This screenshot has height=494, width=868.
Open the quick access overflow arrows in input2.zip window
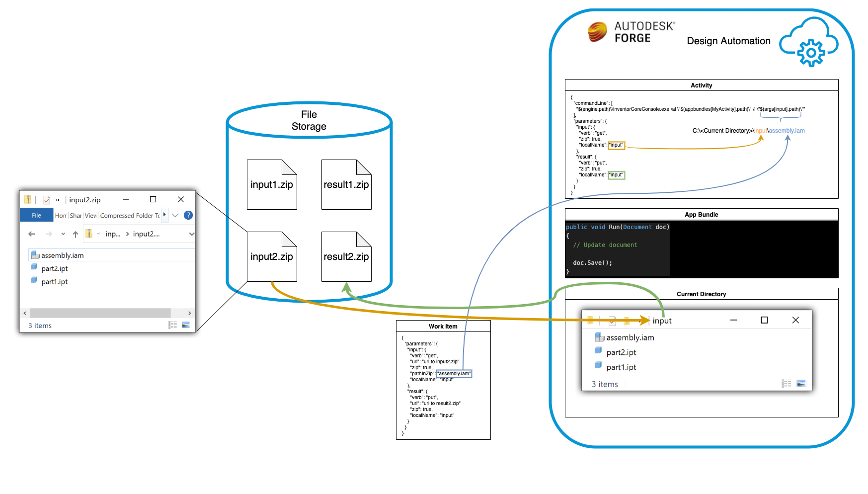58,200
